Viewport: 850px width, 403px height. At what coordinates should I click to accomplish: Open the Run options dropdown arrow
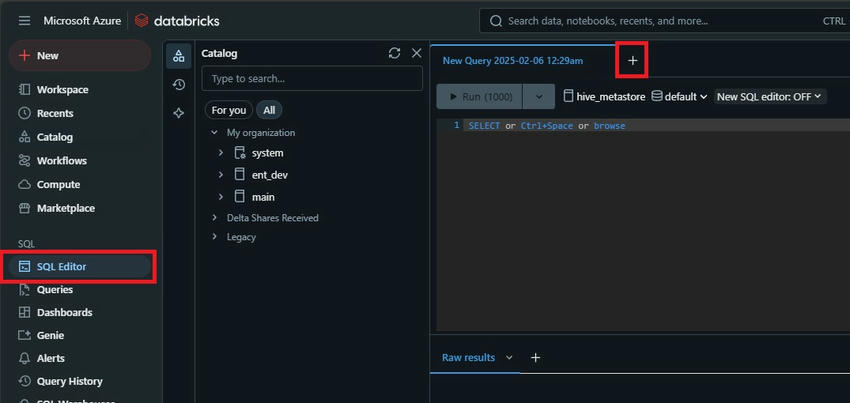(x=539, y=97)
